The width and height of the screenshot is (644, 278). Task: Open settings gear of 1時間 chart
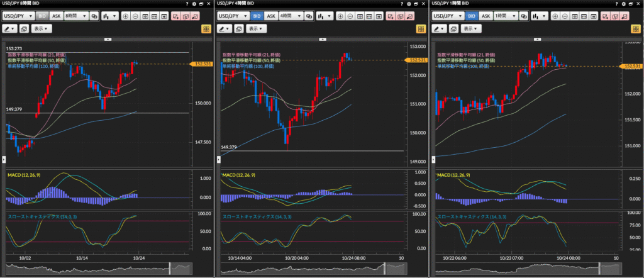click(625, 4)
